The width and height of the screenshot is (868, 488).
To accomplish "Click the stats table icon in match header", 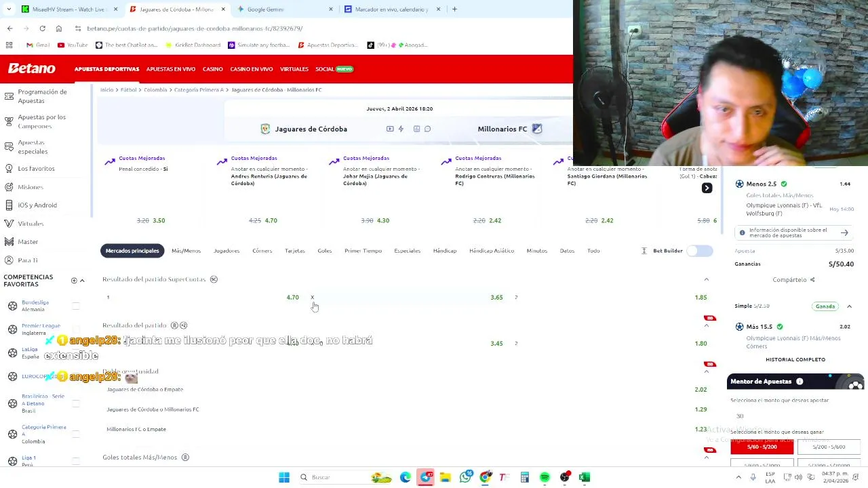I will coord(416,129).
